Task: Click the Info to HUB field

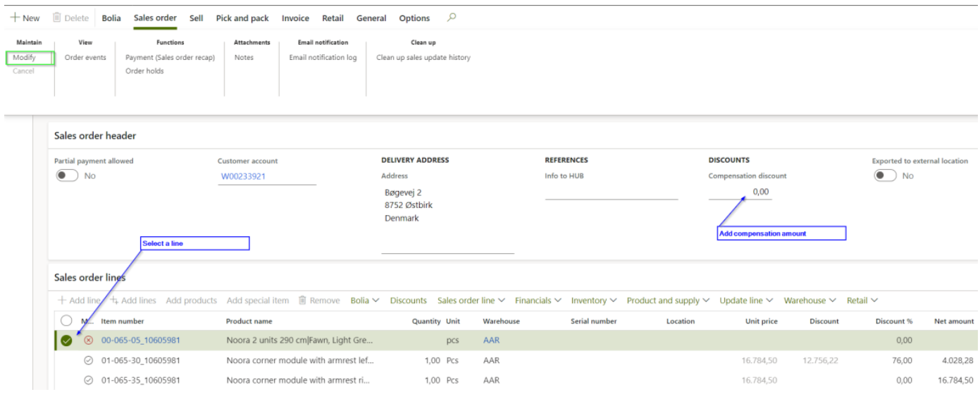Action: [x=611, y=192]
